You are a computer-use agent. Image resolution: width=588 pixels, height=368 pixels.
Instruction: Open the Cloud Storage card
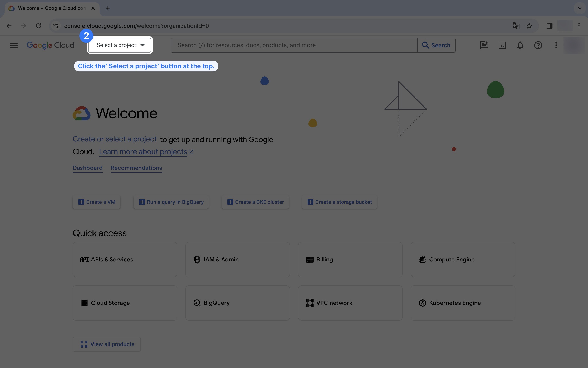pos(125,303)
